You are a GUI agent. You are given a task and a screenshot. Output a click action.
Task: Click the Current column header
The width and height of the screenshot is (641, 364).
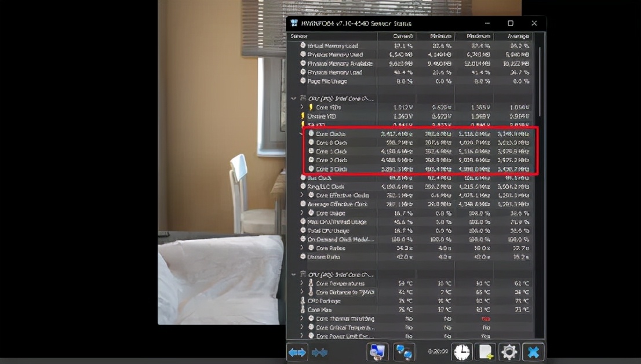coord(396,36)
